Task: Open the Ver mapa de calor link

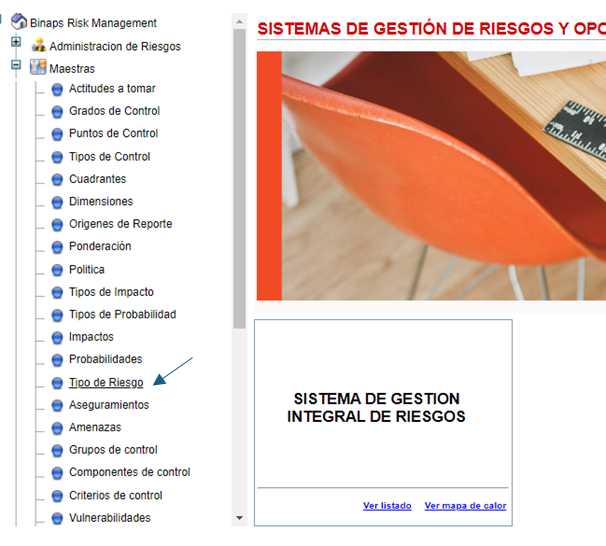Action: coord(465,505)
